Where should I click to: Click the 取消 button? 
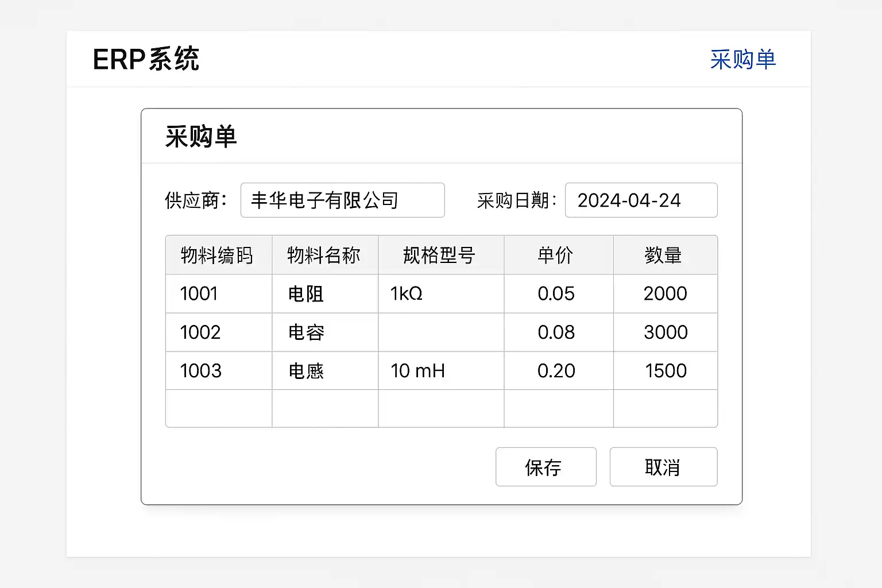point(663,467)
